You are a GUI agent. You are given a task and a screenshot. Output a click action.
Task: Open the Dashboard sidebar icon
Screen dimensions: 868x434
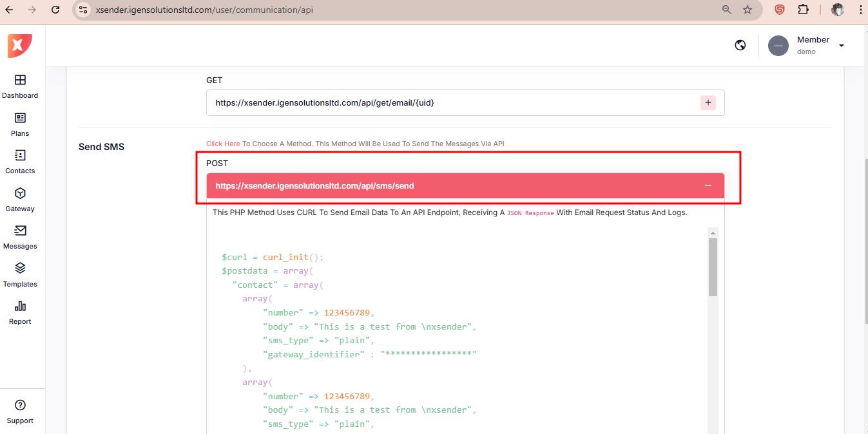pos(20,80)
